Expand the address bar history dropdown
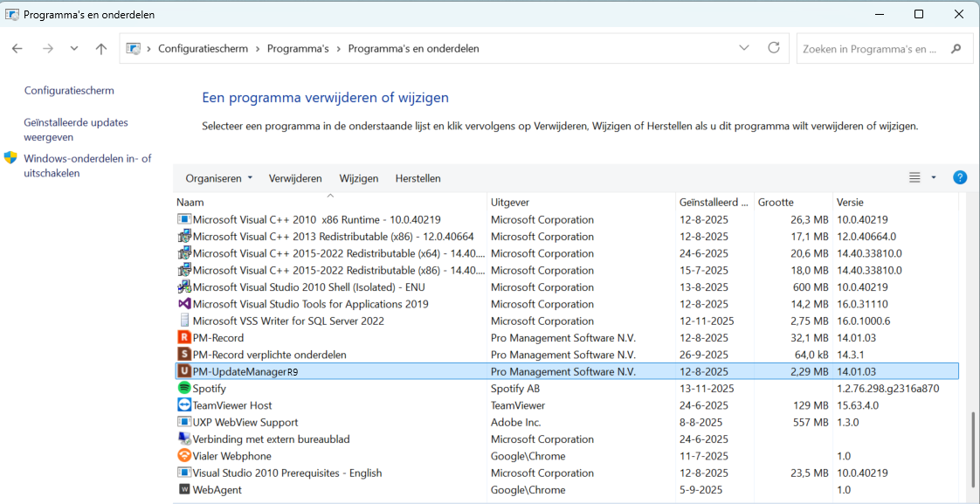980x504 pixels. click(x=744, y=48)
